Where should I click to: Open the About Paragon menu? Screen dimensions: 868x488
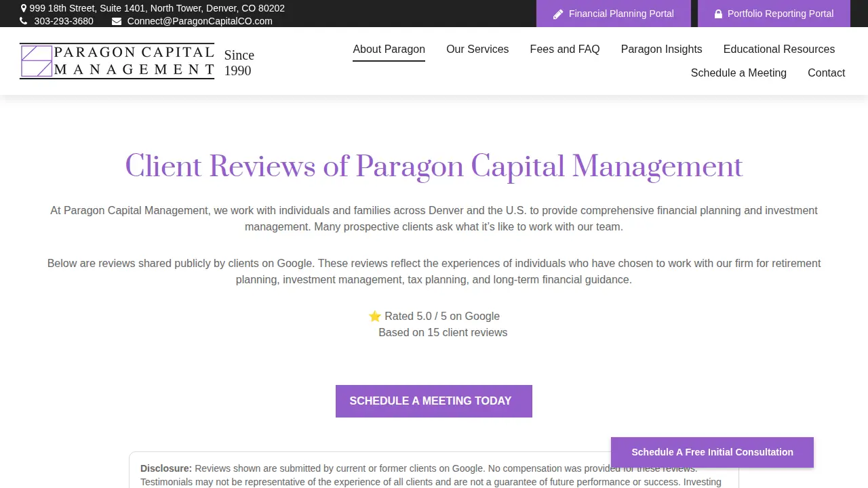coord(389,49)
